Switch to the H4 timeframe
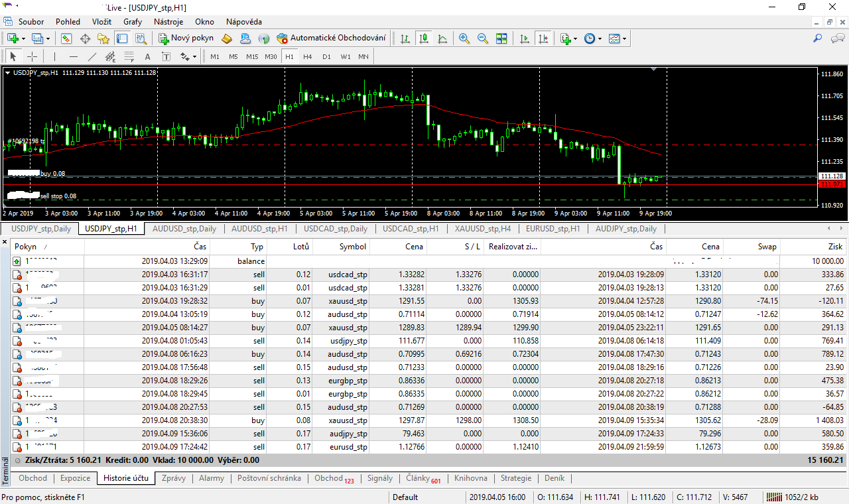 pos(308,56)
